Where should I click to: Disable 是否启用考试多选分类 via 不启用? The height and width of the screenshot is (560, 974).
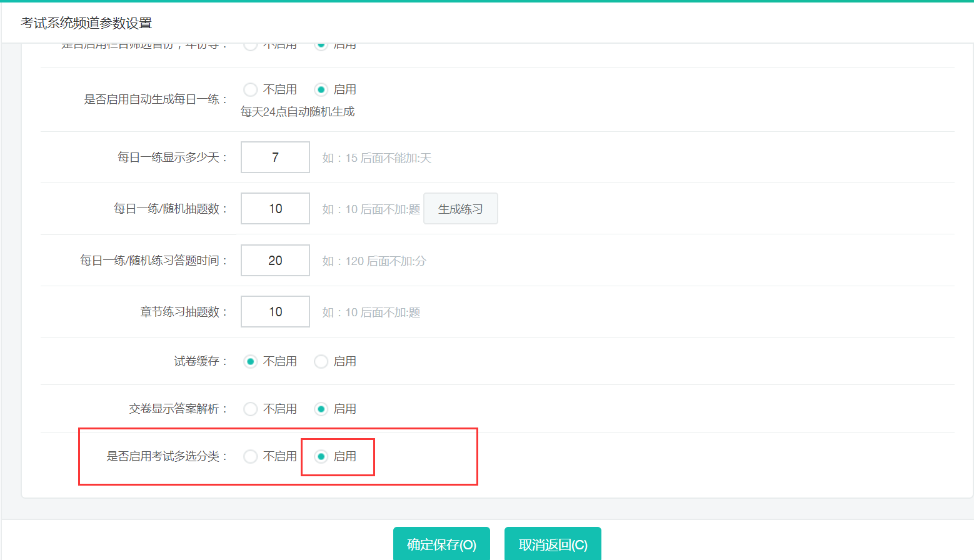coord(251,457)
